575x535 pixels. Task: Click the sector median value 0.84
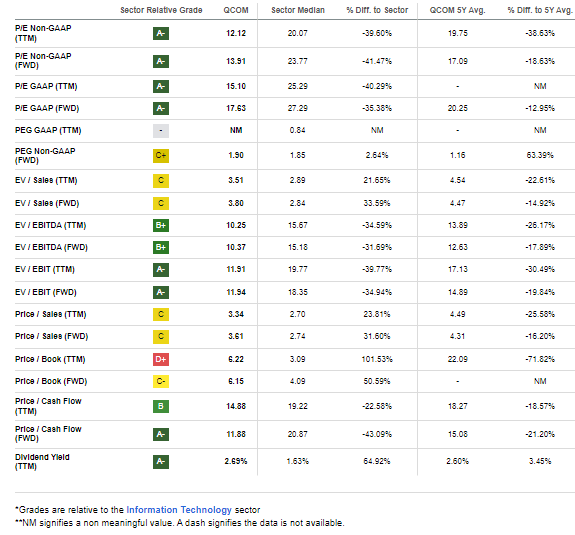[297, 130]
